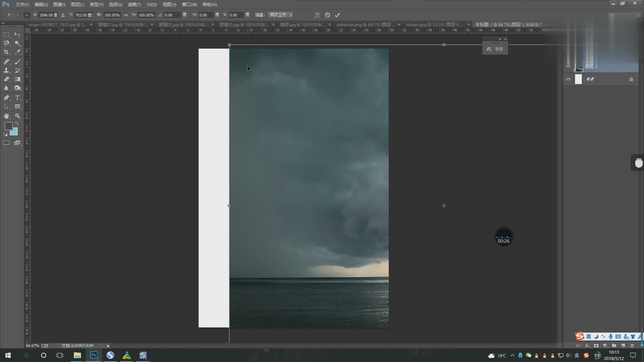This screenshot has width=644, height=362.
Task: Open the 窗口(W) menu
Action: pyautogui.click(x=190, y=5)
